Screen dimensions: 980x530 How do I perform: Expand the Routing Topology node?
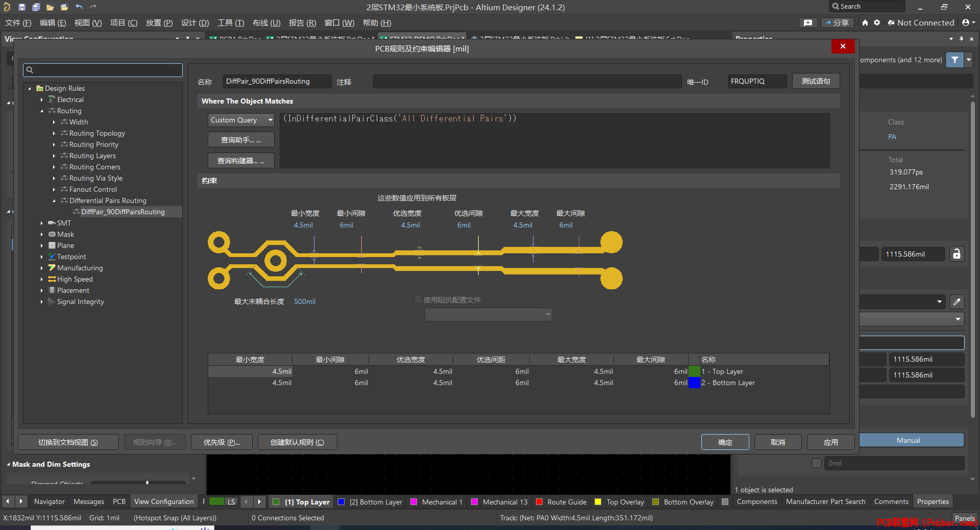coord(54,133)
